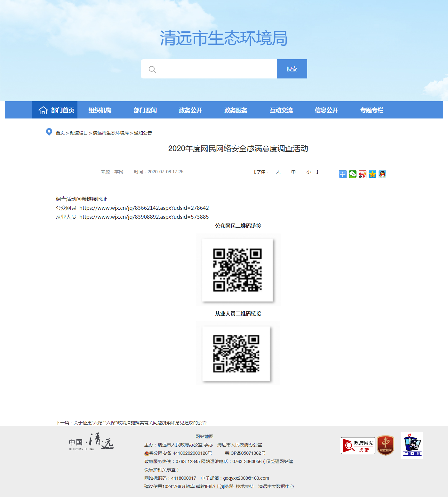Click the 清远市生态环境局 header title
The image size is (448, 497).
tap(224, 38)
